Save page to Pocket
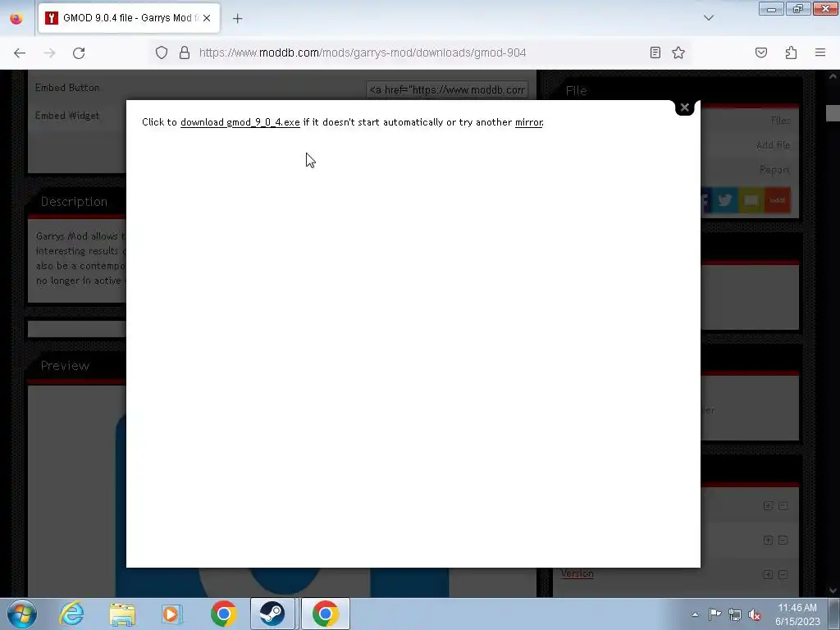Viewport: 840px width, 630px height. tap(760, 52)
